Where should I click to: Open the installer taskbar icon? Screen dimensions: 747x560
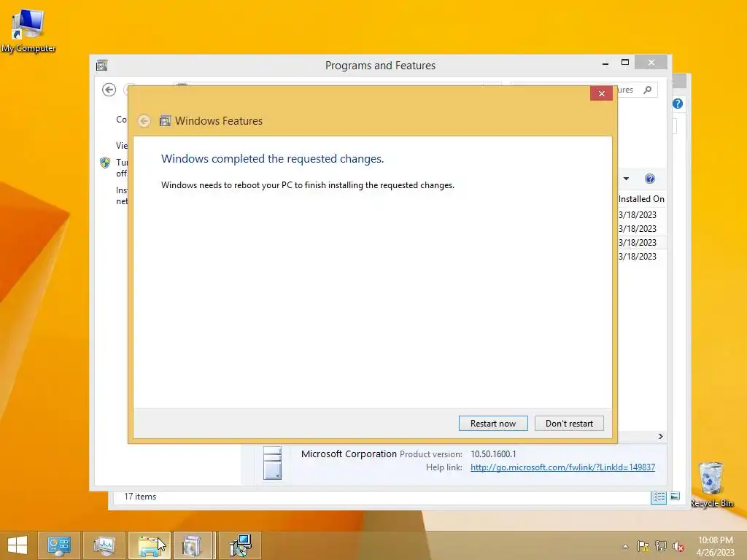[x=239, y=545]
